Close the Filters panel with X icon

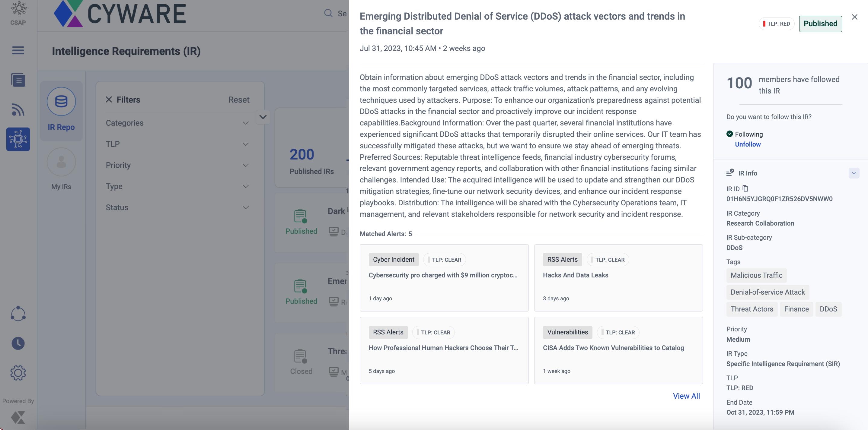coord(109,100)
